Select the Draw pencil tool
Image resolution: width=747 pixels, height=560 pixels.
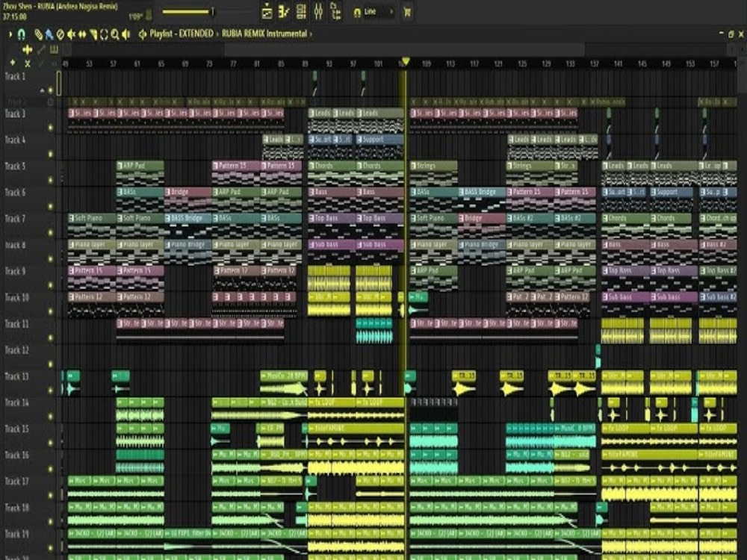click(x=39, y=34)
